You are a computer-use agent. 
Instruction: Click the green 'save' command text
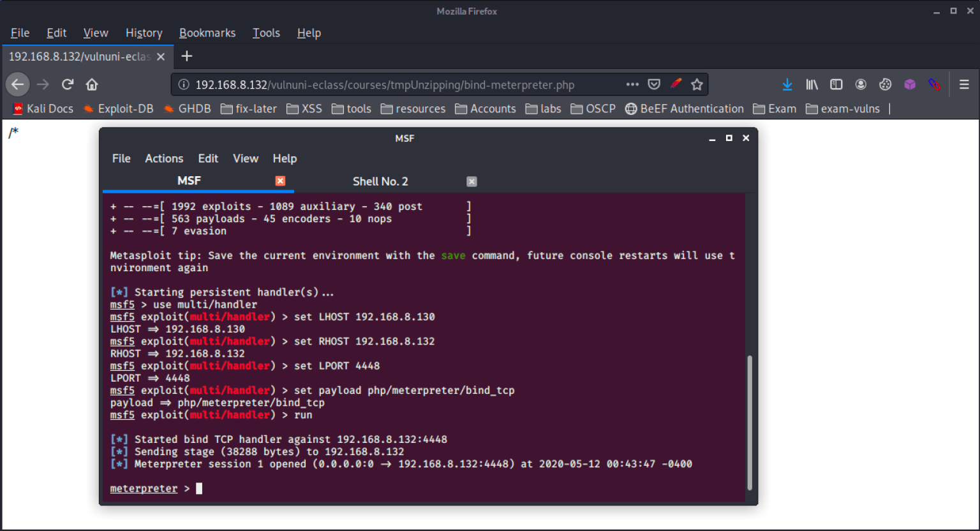click(x=453, y=255)
